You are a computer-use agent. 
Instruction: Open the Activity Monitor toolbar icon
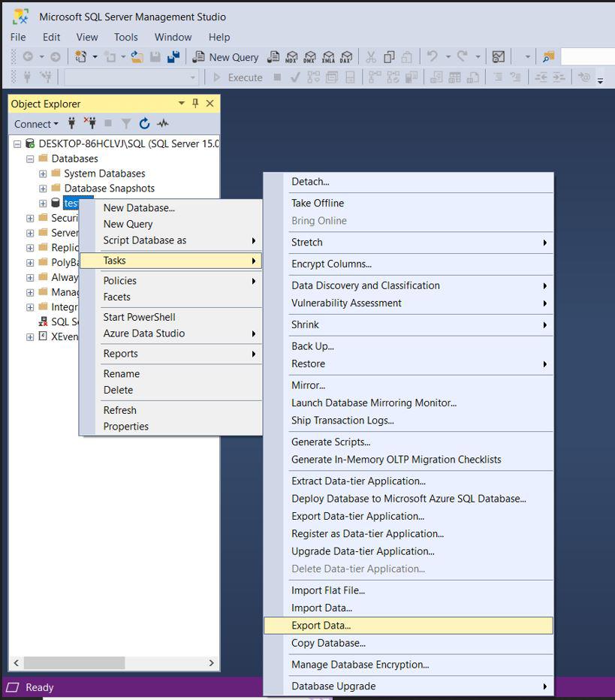click(498, 56)
